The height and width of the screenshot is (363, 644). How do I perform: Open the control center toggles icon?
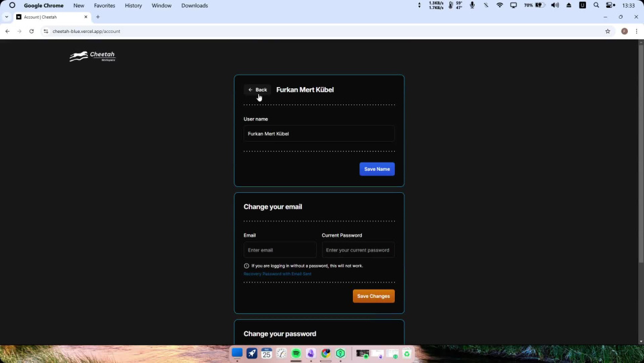(611, 5)
